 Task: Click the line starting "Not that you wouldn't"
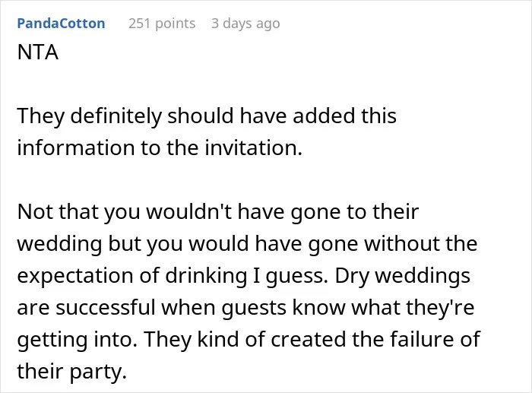[x=218, y=212]
